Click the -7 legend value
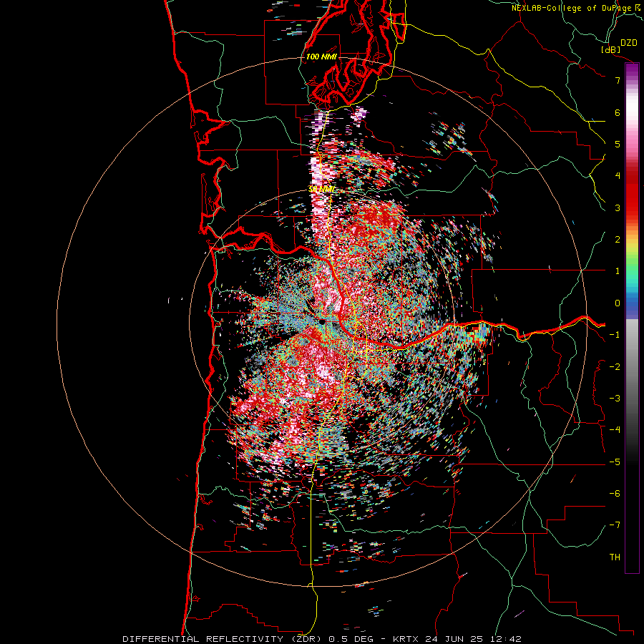The image size is (644, 644). point(615,525)
